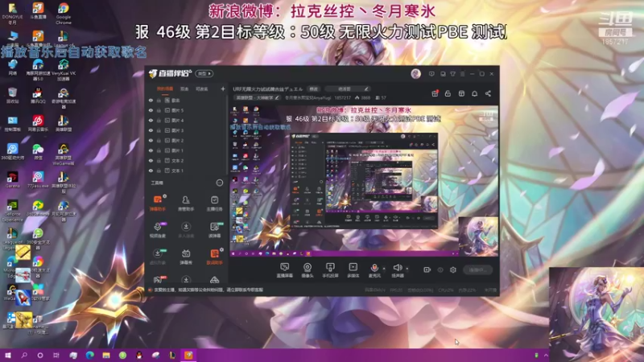Open notifications bell icon
Screen dimensions: 644x362
[x=474, y=93]
